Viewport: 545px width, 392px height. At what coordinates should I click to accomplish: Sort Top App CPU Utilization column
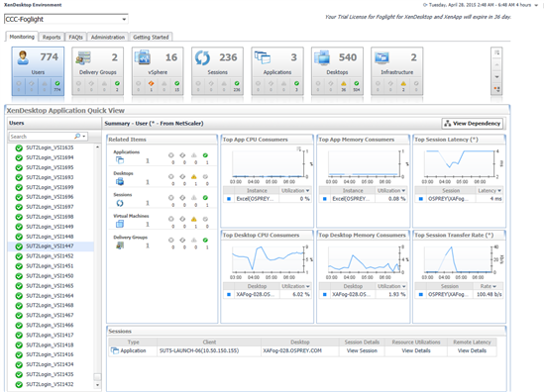click(x=294, y=191)
